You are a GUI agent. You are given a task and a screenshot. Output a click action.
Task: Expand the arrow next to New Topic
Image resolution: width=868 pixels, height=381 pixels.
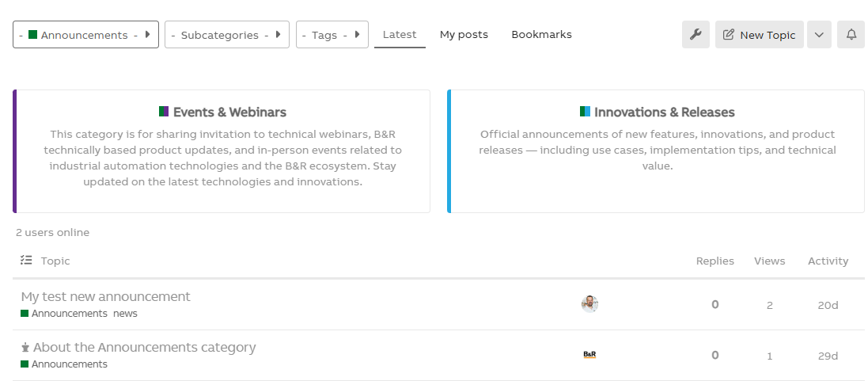819,35
